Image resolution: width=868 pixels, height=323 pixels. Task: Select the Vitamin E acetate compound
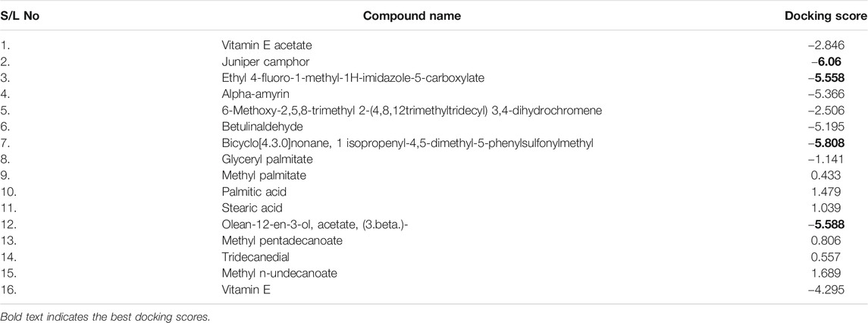tap(259, 45)
